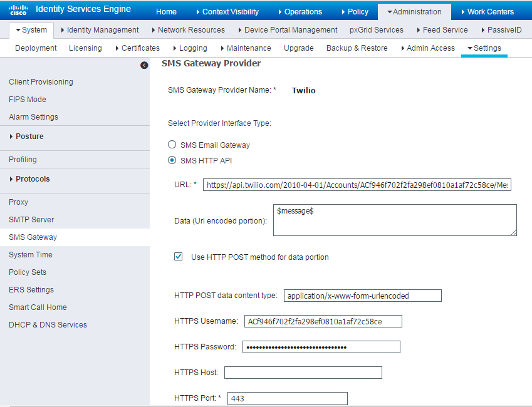Open System Time settings
The image size is (532, 407).
click(31, 254)
